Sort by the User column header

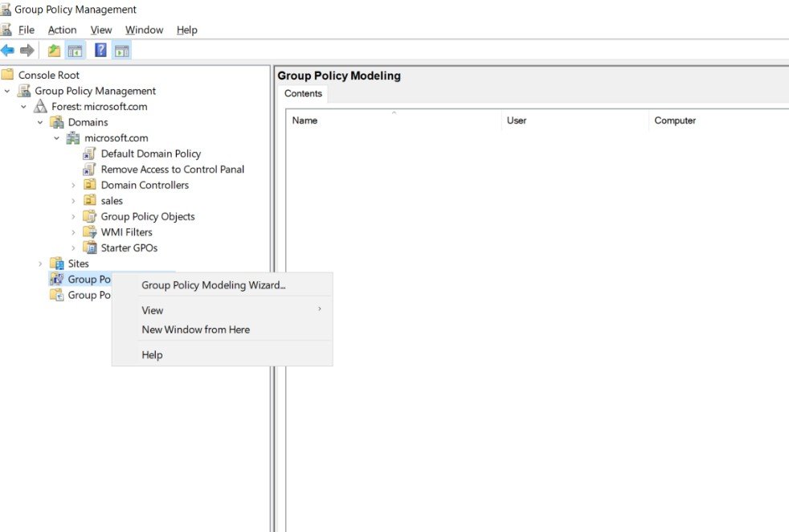(x=575, y=121)
